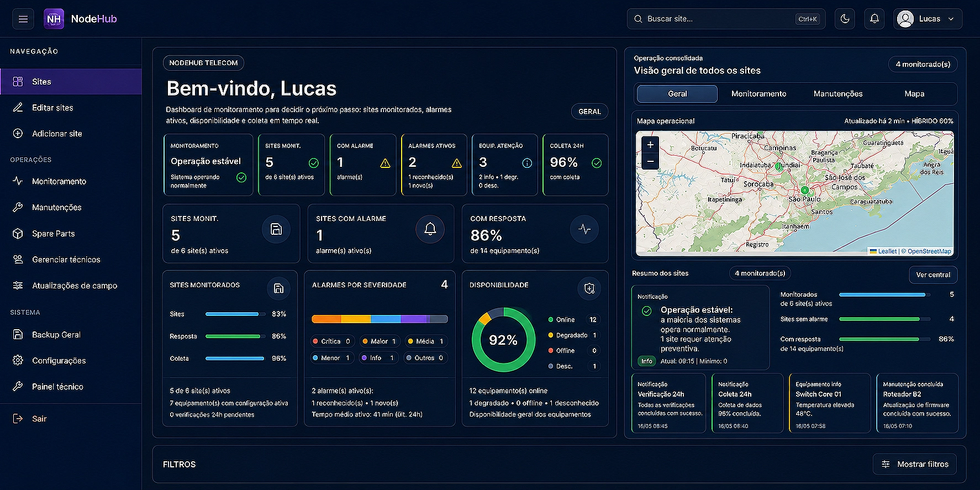The image size is (980, 490).
Task: Open Manutenções in sidebar
Action: pos(71,207)
